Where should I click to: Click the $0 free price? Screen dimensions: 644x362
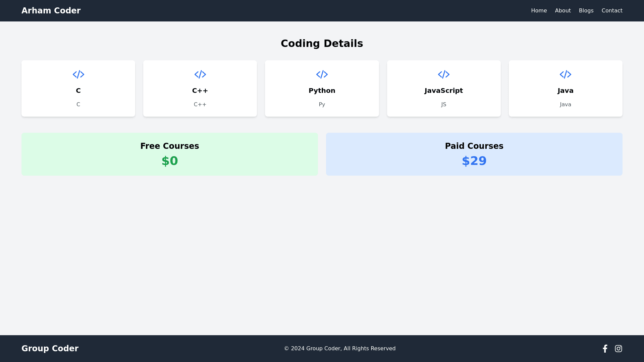click(169, 161)
